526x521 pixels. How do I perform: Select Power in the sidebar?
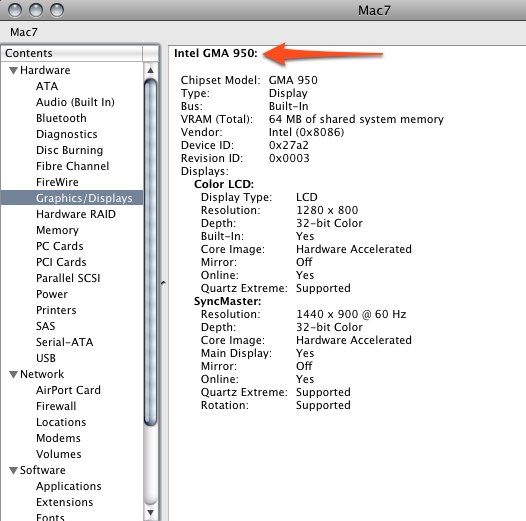pyautogui.click(x=52, y=294)
